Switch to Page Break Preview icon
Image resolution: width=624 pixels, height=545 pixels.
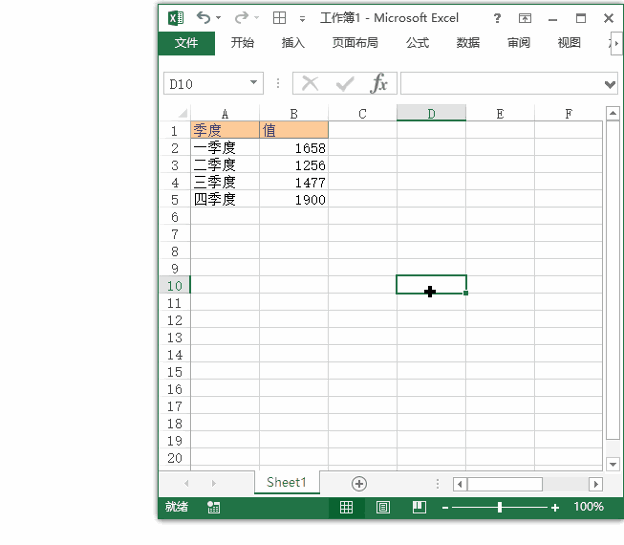pos(419,507)
